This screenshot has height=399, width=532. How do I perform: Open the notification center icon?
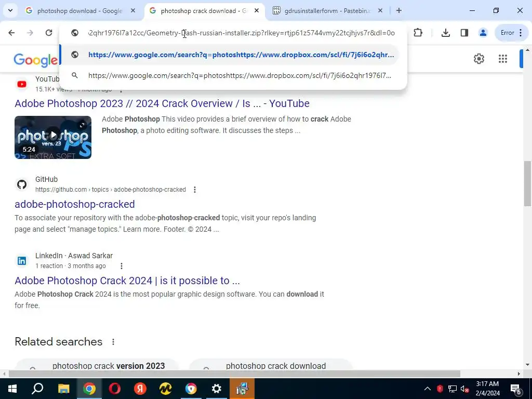(x=516, y=389)
